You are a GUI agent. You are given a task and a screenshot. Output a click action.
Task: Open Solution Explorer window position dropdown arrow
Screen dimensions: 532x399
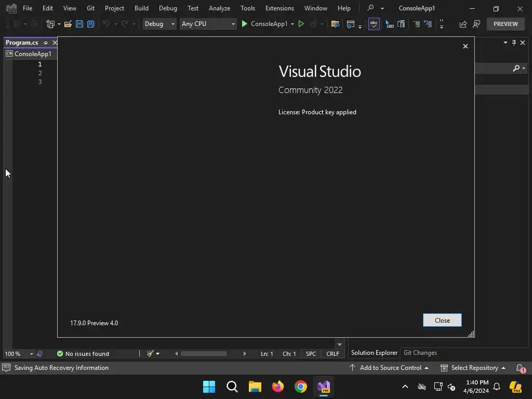(x=505, y=43)
